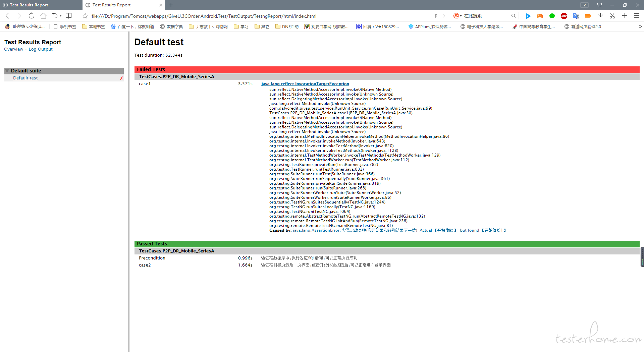Open the game controller extension icon
Viewport: 644px width, 352px height.
[x=540, y=16]
